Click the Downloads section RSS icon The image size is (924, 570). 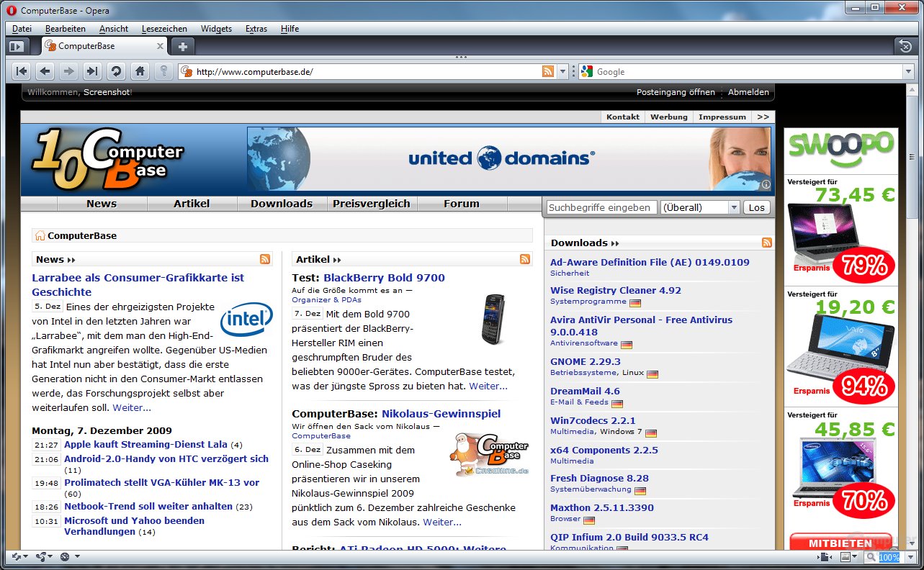(767, 243)
